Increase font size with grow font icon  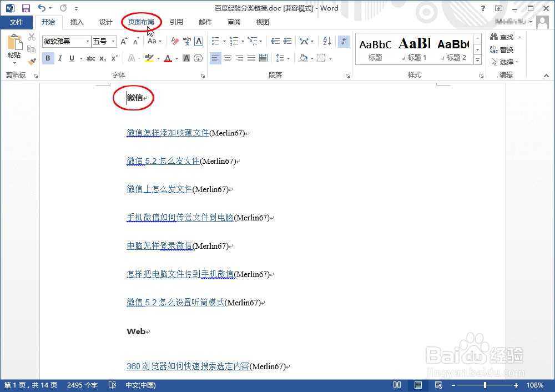124,42
